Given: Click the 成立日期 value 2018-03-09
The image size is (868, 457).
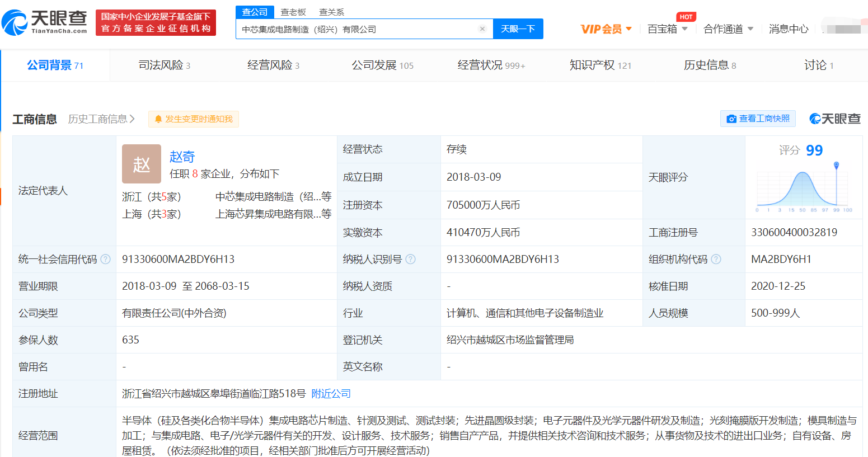Looking at the screenshot, I should [x=474, y=177].
